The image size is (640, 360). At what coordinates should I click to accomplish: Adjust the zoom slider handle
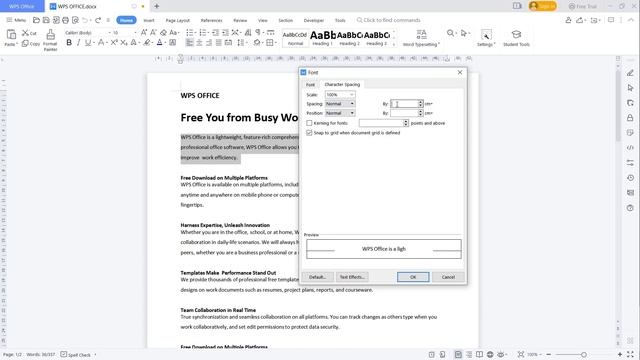584,355
